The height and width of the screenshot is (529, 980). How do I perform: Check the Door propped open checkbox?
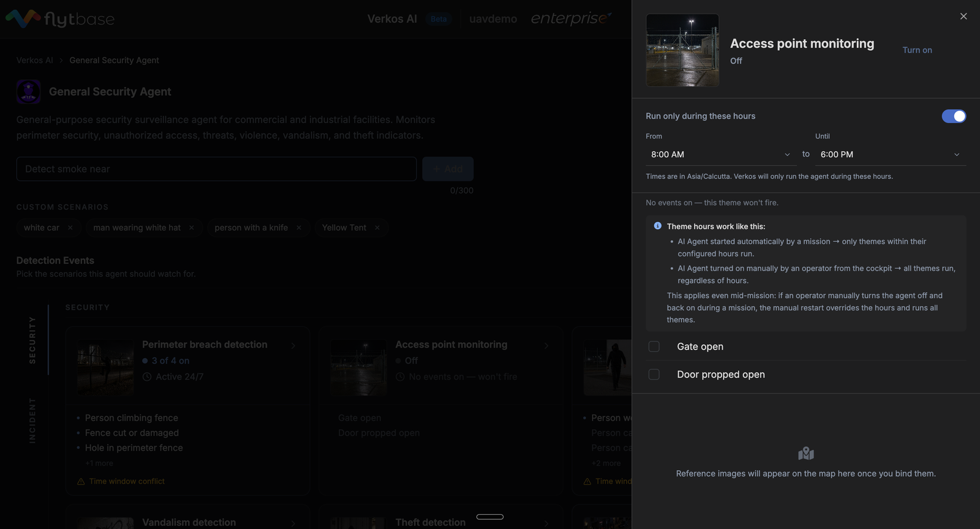coord(654,375)
